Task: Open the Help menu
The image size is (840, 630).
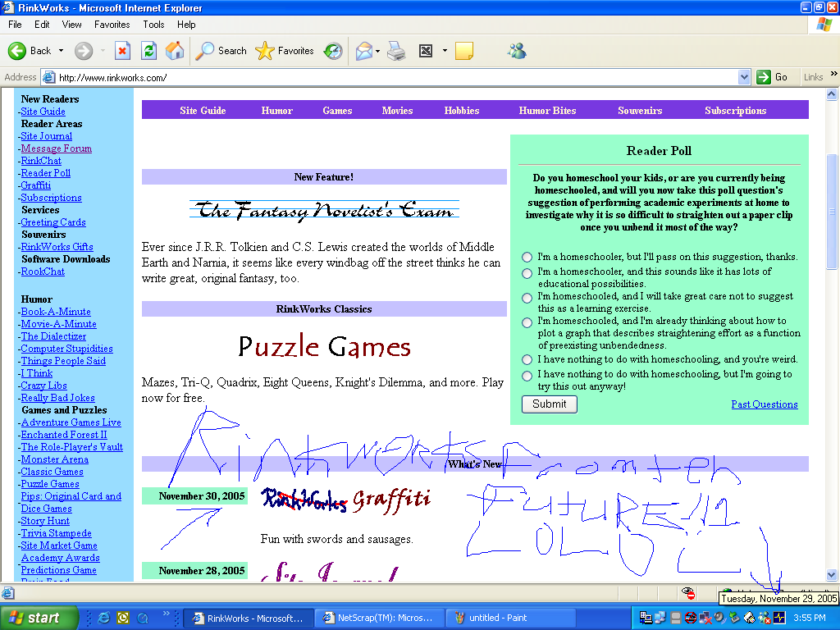Action: [186, 25]
